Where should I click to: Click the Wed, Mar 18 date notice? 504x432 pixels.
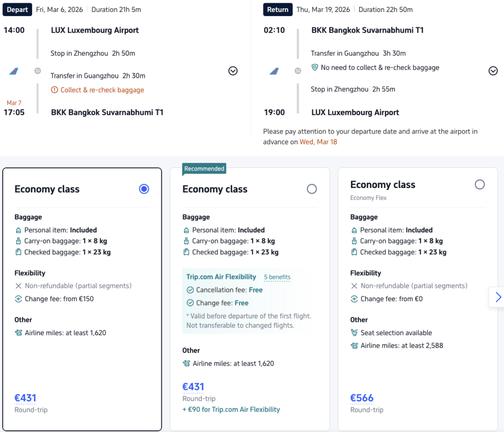[318, 142]
